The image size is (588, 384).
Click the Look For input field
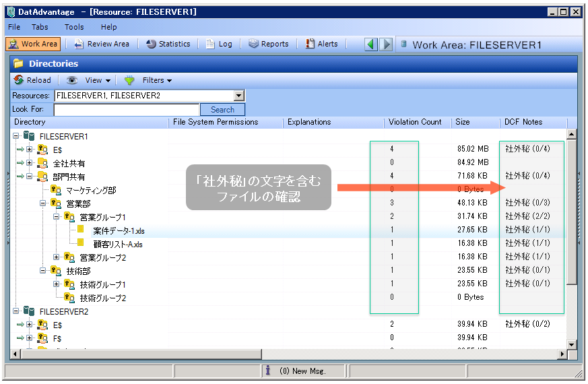tap(127, 110)
